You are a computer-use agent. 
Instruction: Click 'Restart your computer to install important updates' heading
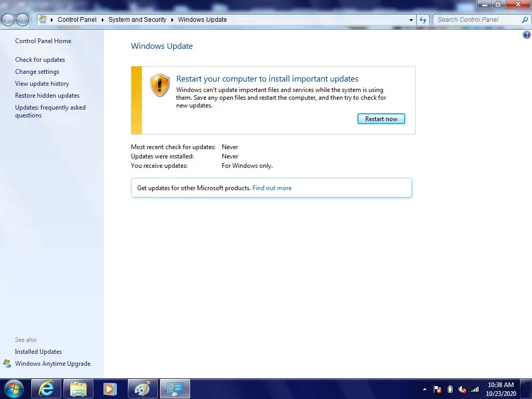coord(267,79)
